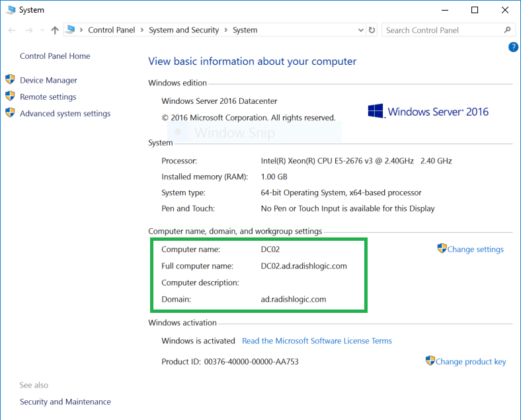Click full computer name DC02.ad.radishlogic.com
The height and width of the screenshot is (420, 521).
point(303,266)
